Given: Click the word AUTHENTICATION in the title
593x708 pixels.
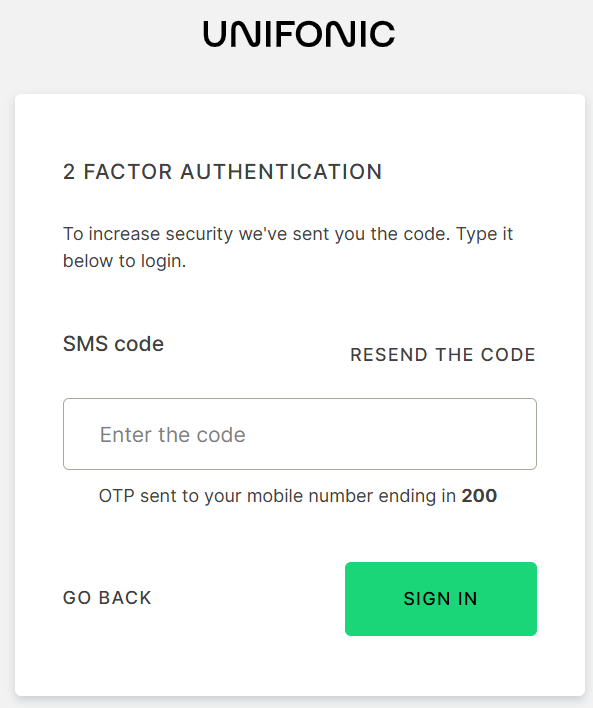Looking at the screenshot, I should 281,172.
